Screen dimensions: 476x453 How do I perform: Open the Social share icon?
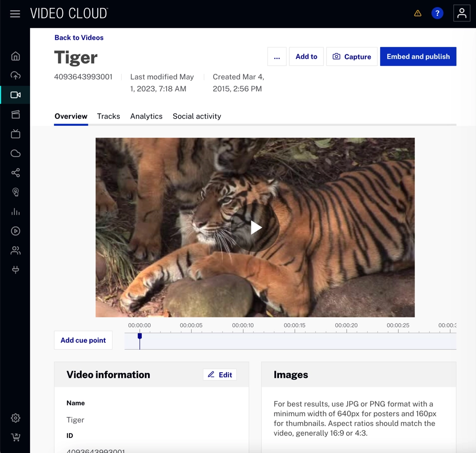(15, 173)
